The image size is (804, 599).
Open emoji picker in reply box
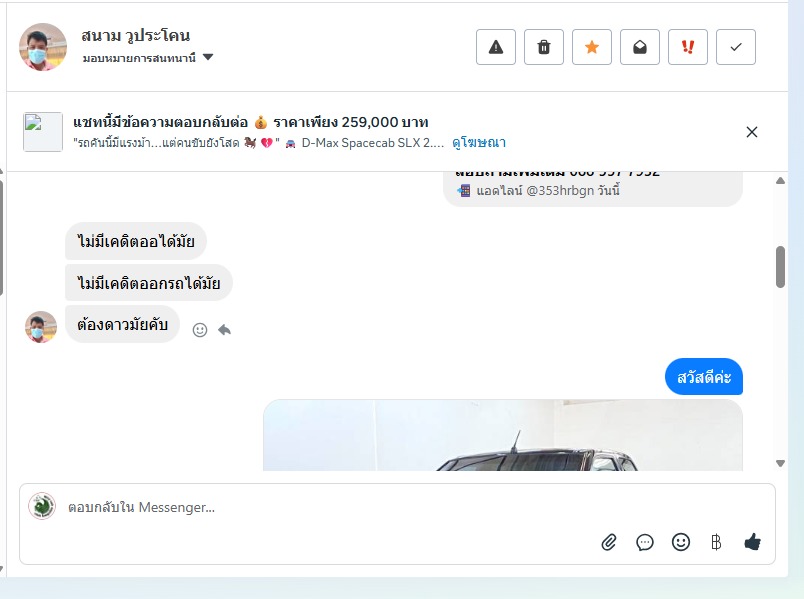[x=680, y=542]
